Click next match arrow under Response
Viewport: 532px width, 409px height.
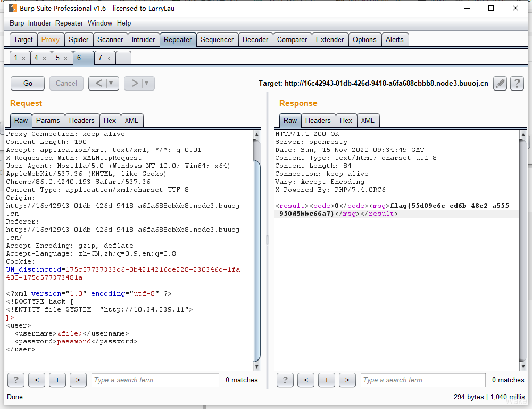[x=347, y=380]
